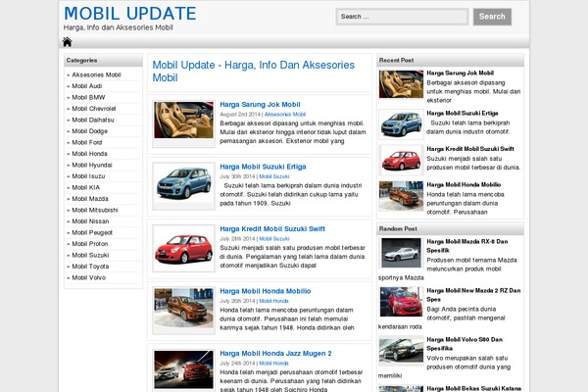Click black Volvo S80 thumbnail
The height and width of the screenshot is (392, 588).
[401, 351]
